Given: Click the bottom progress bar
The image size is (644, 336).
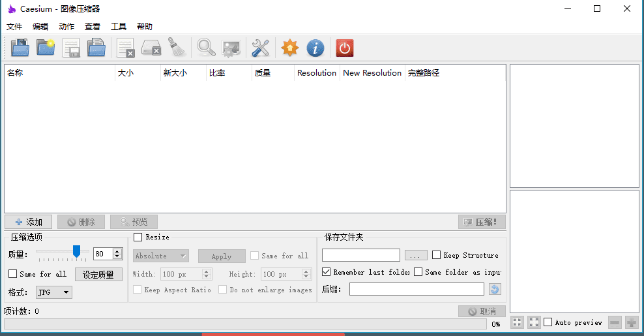Looking at the screenshot, I should [245, 324].
